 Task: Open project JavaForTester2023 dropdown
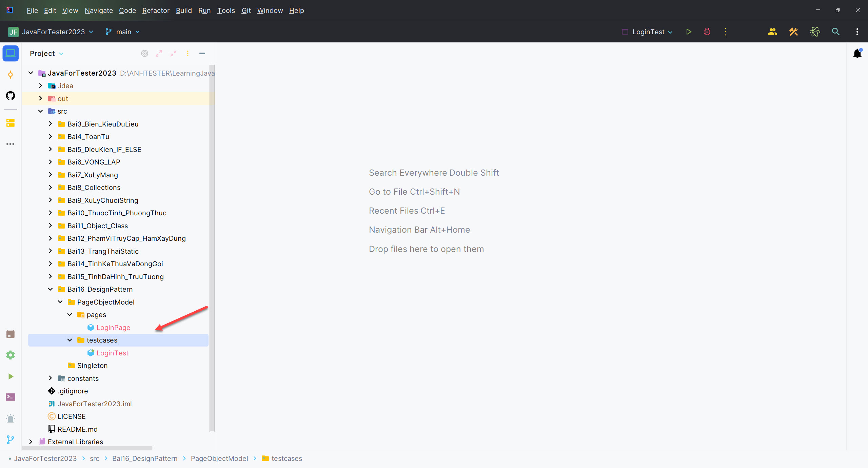tap(51, 32)
